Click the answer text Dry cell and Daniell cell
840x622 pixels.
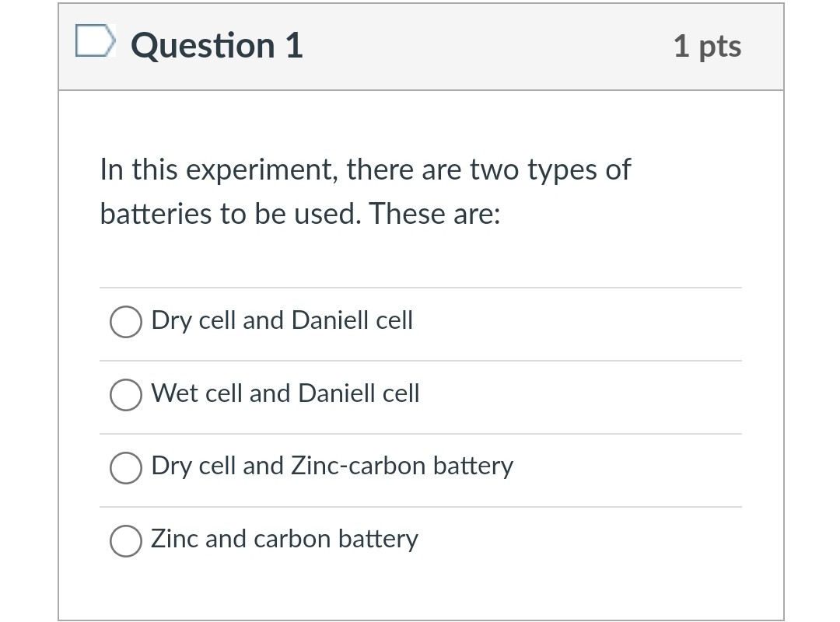pyautogui.click(x=282, y=320)
